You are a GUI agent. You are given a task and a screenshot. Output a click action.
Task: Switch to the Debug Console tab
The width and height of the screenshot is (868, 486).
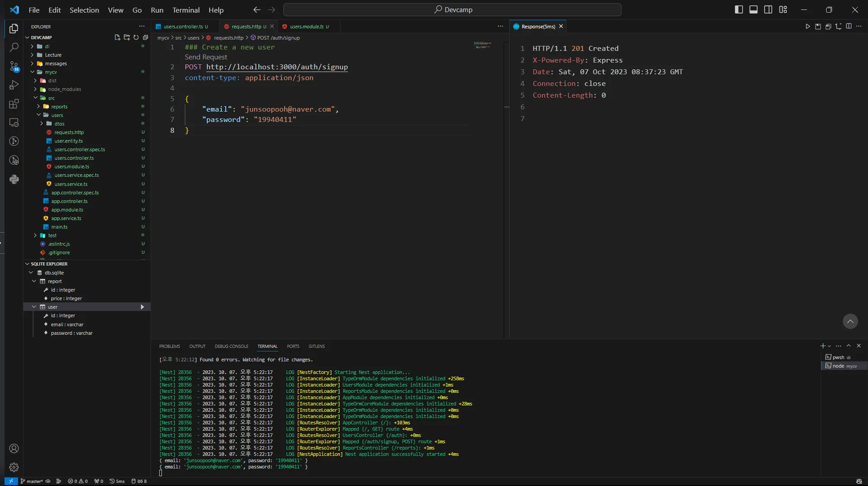click(x=231, y=346)
